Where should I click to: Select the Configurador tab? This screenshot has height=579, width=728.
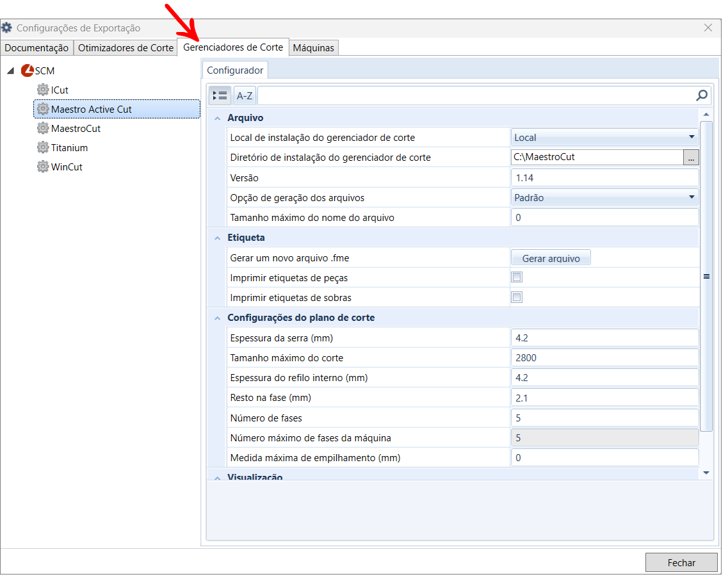(x=235, y=70)
